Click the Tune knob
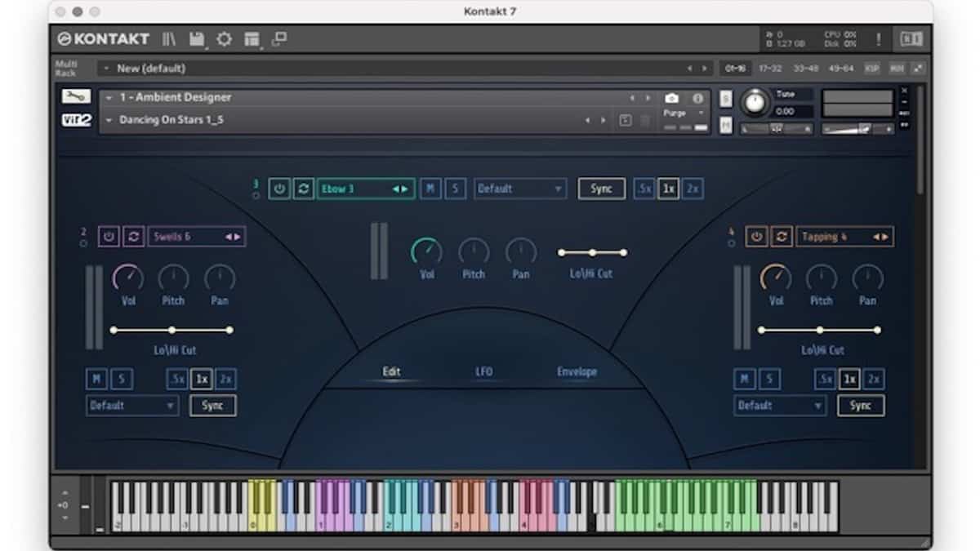The height and width of the screenshot is (551, 980). [755, 102]
